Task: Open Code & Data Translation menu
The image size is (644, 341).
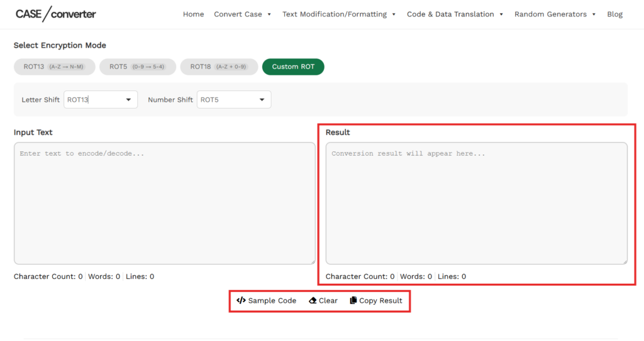Action: [x=450, y=14]
